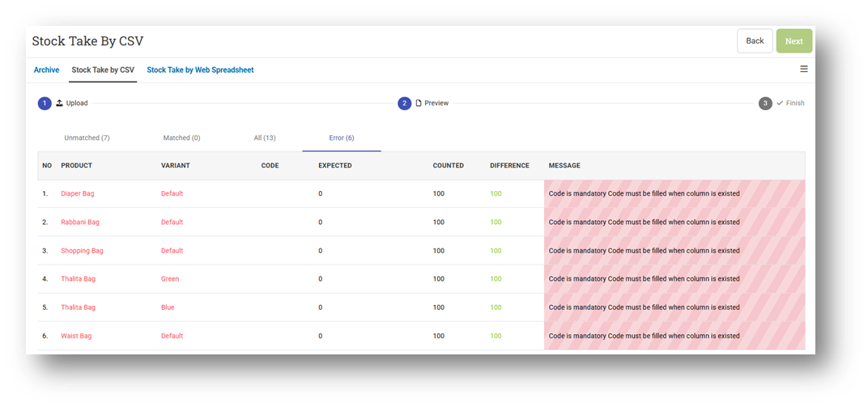Click the EXPECTED column header

click(335, 166)
